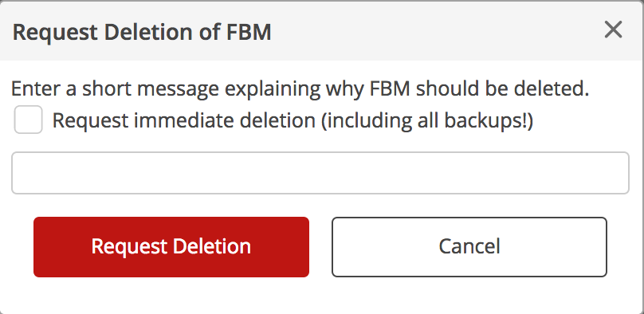644x314 pixels.
Task: Dismiss the dialog using the X icon
Action: [613, 30]
